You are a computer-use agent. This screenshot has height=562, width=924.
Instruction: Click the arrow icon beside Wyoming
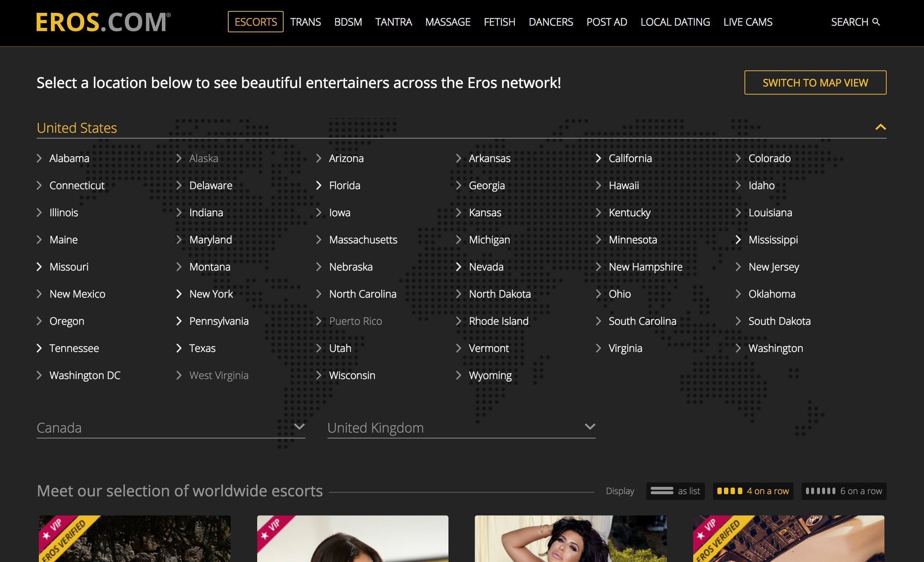(x=458, y=375)
